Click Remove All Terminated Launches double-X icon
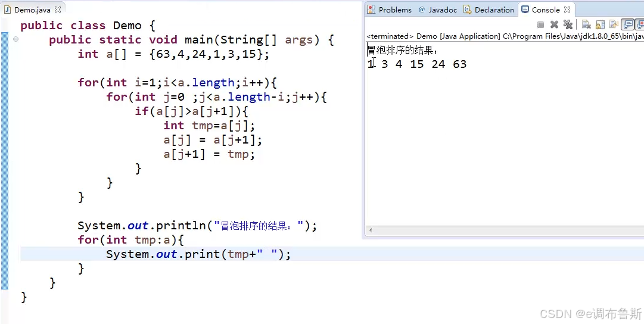 tap(568, 24)
